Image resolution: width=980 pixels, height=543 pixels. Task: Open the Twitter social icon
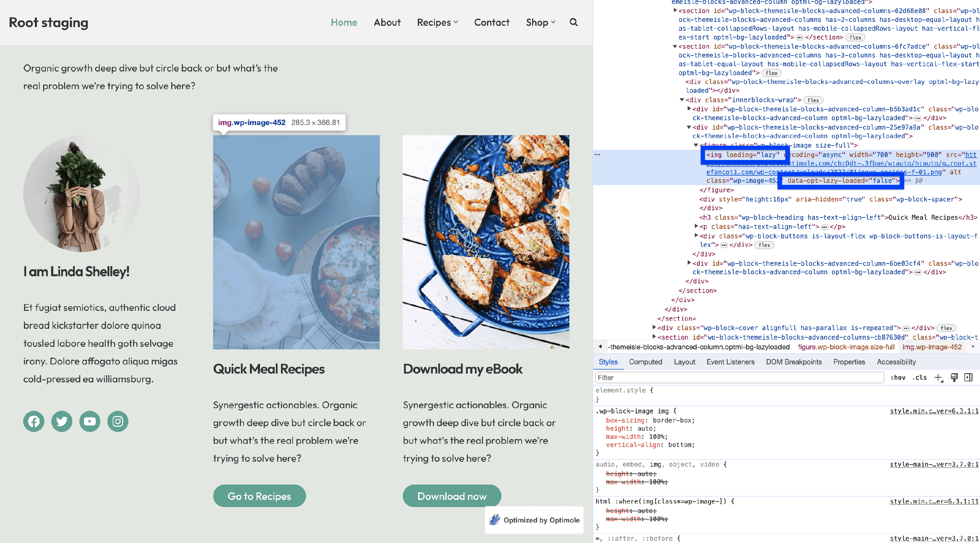pyautogui.click(x=62, y=421)
